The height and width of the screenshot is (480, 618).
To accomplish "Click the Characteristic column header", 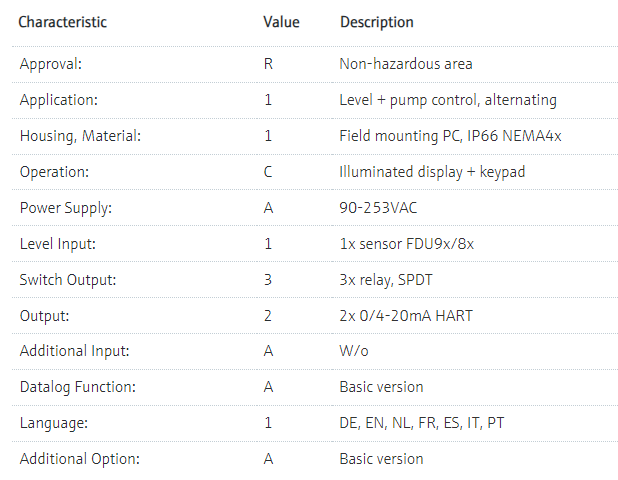I will click(x=63, y=22).
